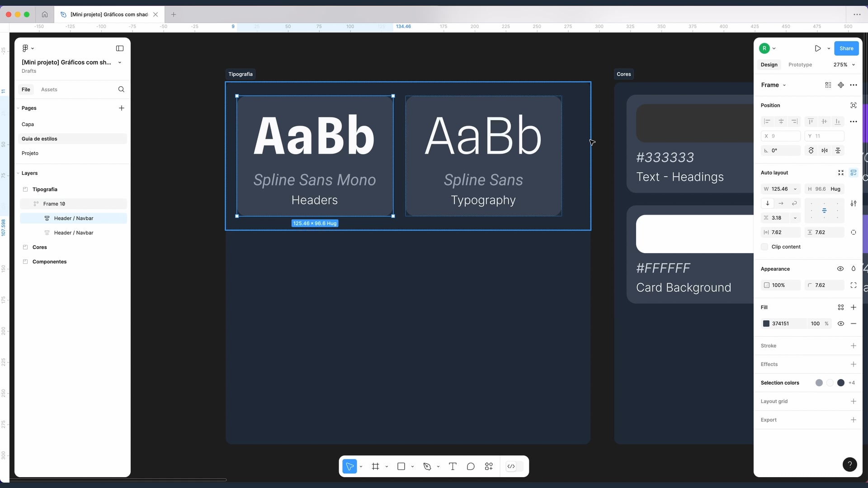Viewport: 868px width, 488px height.
Task: Select the Cores layer
Action: (x=40, y=247)
